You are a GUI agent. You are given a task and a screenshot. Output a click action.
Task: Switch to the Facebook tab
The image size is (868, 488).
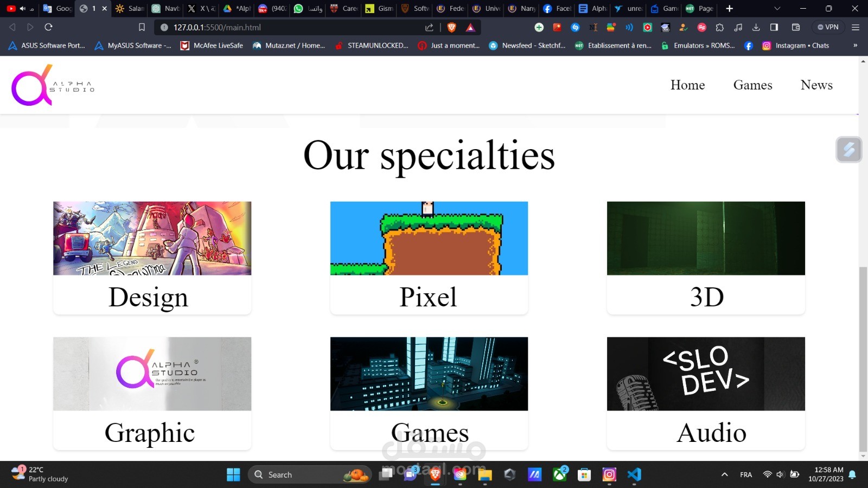(x=557, y=9)
